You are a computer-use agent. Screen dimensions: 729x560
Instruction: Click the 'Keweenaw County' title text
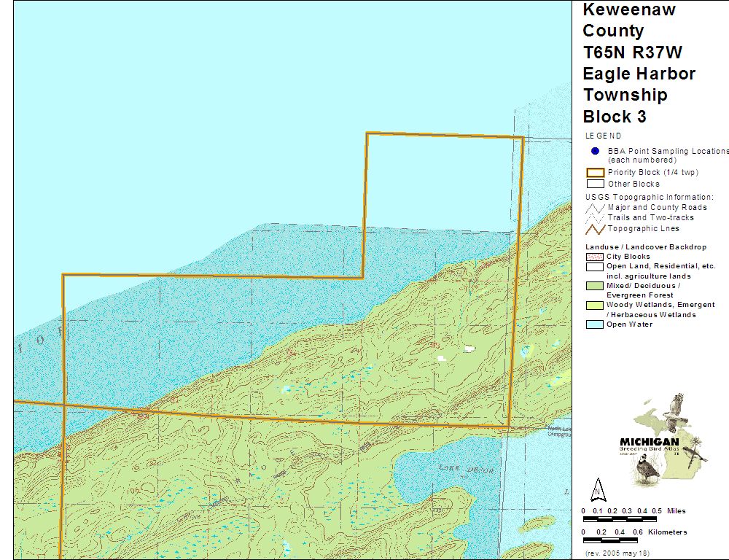coord(629,20)
